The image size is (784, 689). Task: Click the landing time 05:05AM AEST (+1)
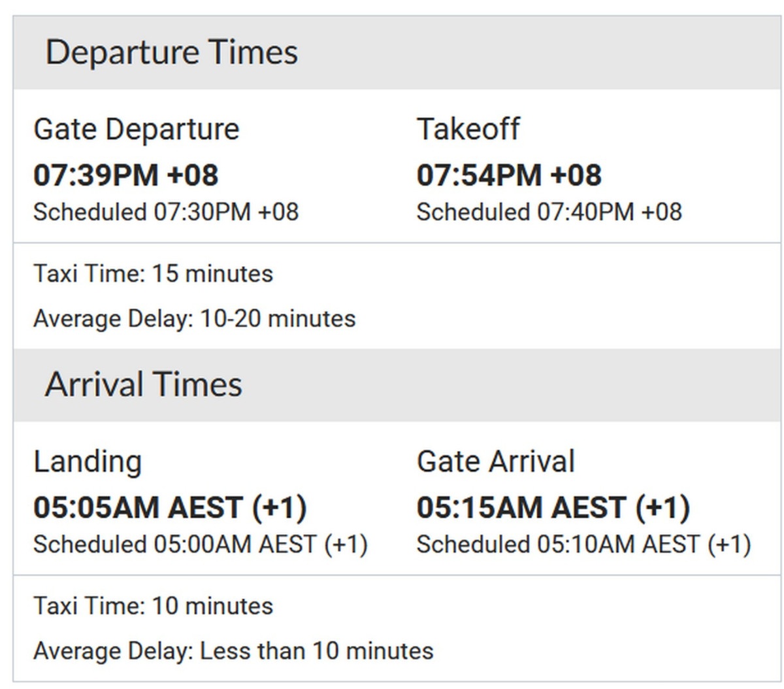tap(170, 508)
